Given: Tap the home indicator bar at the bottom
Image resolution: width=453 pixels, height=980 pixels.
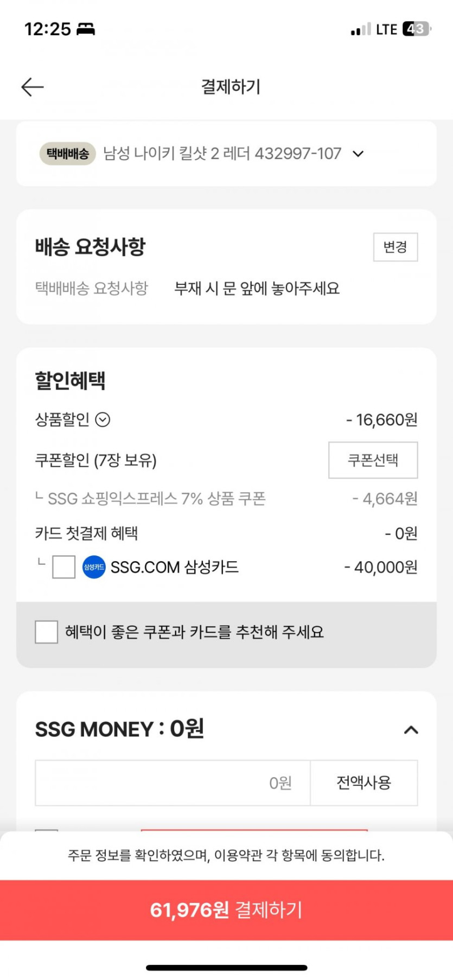Looking at the screenshot, I should (x=227, y=968).
